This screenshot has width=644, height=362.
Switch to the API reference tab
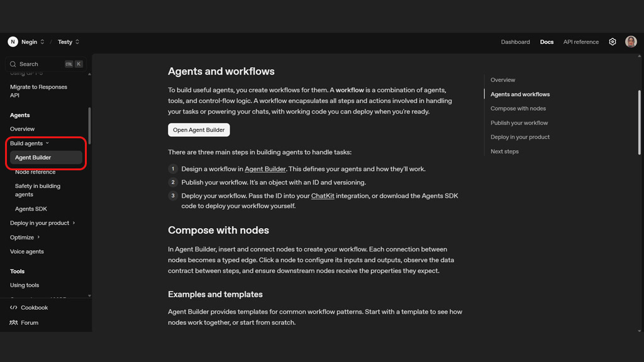point(580,42)
